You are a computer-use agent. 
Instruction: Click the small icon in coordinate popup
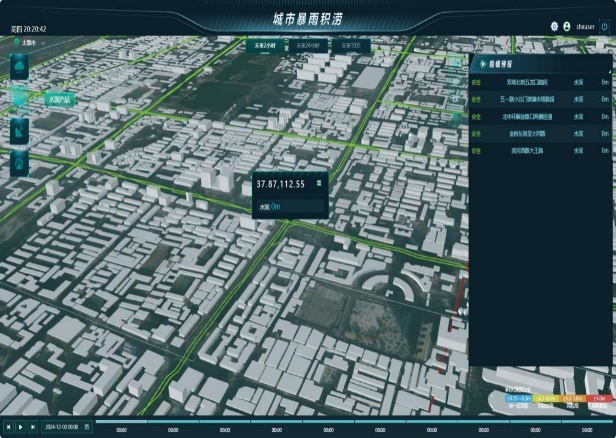tap(319, 183)
